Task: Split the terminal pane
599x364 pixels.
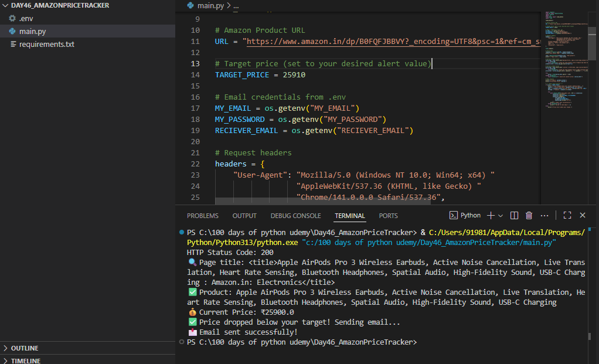Action: 514,216
